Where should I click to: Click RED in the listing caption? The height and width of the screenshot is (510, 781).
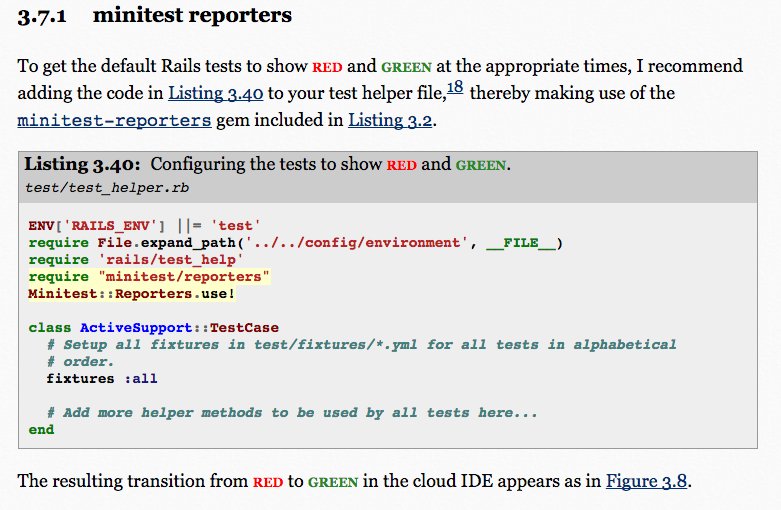(x=401, y=165)
